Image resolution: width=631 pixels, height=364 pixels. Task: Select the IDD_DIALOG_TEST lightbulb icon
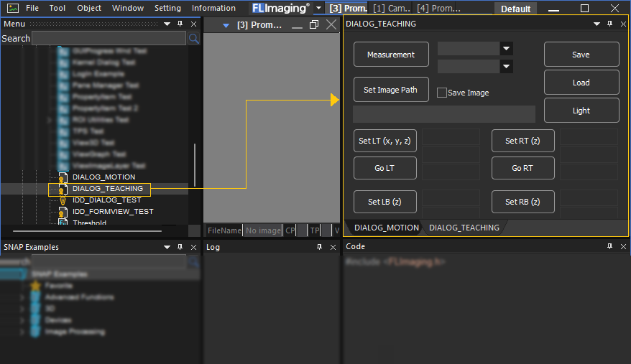[63, 200]
